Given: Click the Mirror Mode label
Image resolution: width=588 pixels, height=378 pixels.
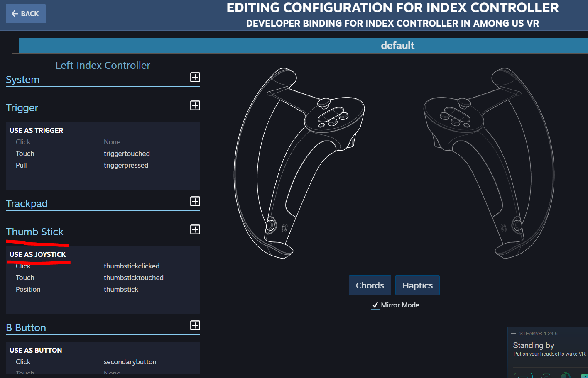Looking at the screenshot, I should [x=400, y=305].
